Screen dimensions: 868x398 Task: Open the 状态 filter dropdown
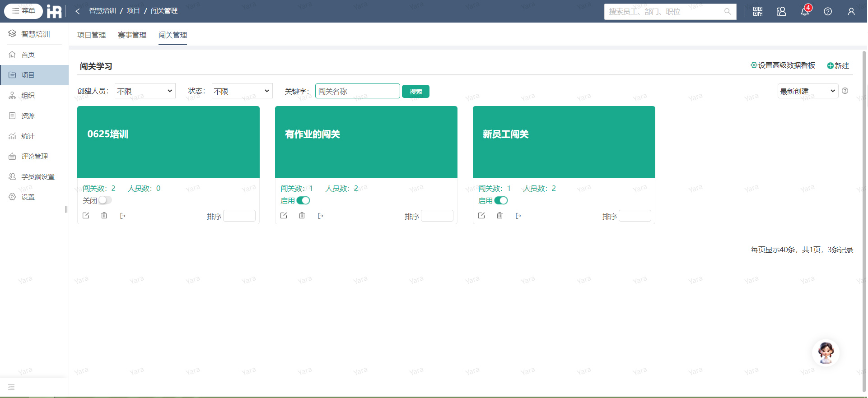242,91
